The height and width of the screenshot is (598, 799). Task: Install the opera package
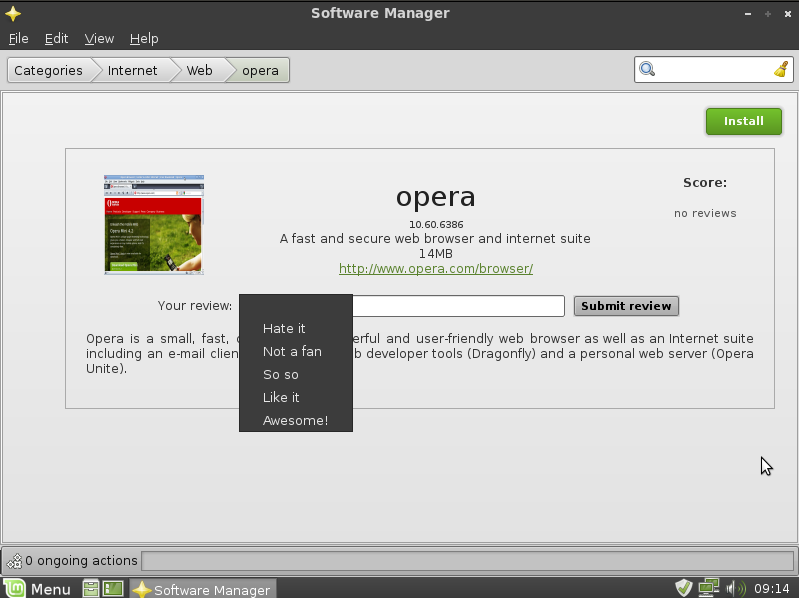(743, 121)
